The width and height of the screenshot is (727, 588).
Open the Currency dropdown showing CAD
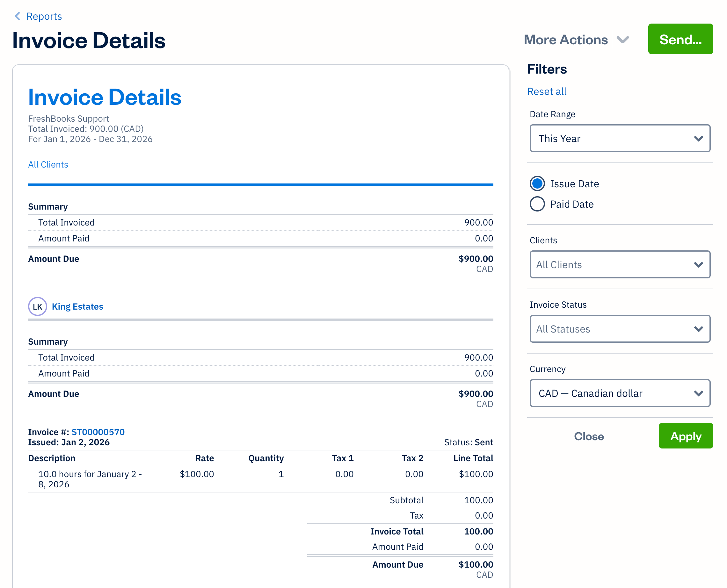(620, 393)
